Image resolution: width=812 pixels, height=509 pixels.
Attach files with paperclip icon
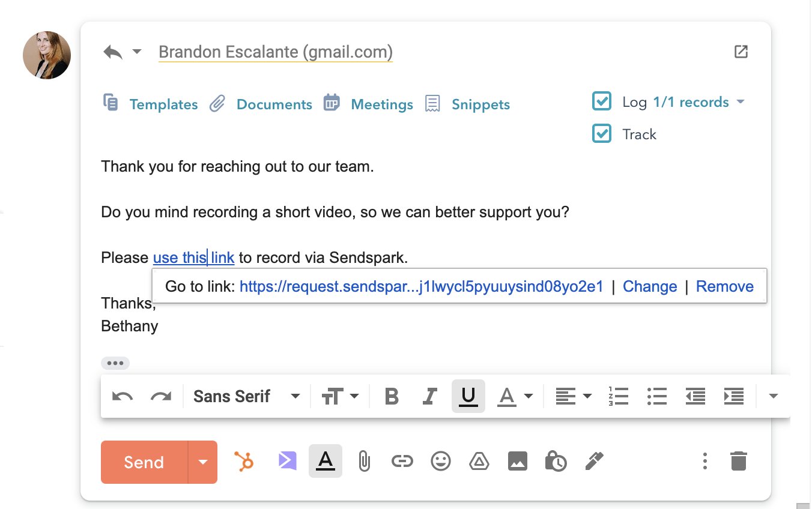[364, 462]
